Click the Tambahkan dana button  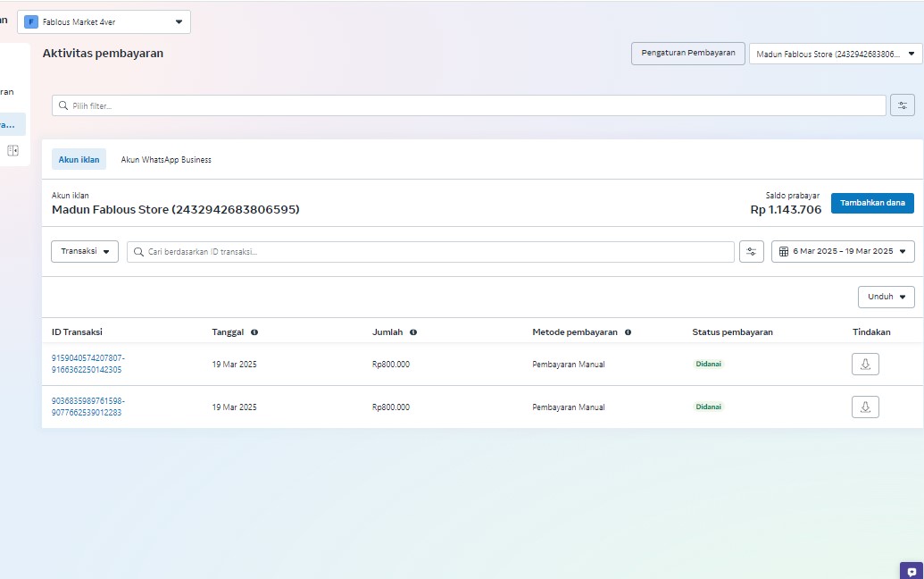click(871, 203)
